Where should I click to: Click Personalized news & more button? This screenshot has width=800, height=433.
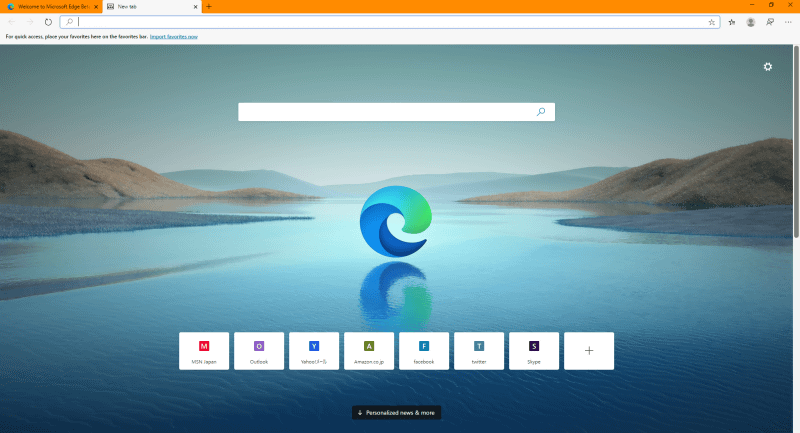[x=396, y=413]
